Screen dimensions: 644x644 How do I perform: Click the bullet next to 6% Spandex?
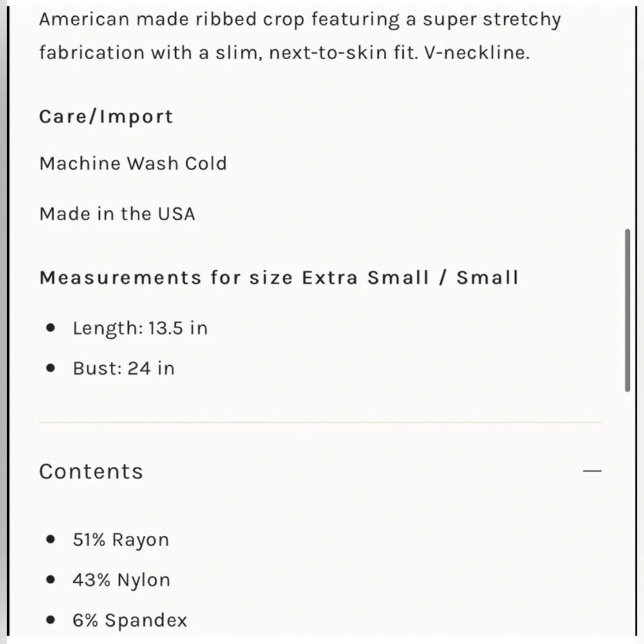tap(50, 620)
